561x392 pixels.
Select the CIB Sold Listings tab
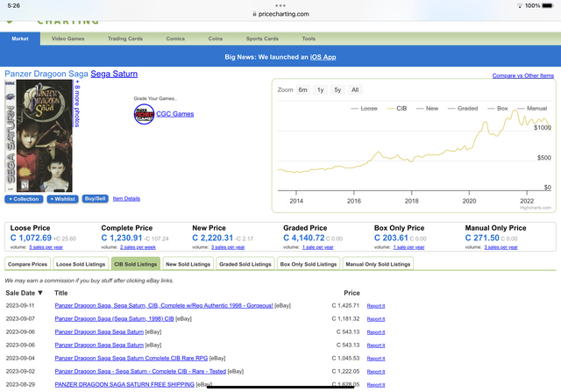(136, 264)
